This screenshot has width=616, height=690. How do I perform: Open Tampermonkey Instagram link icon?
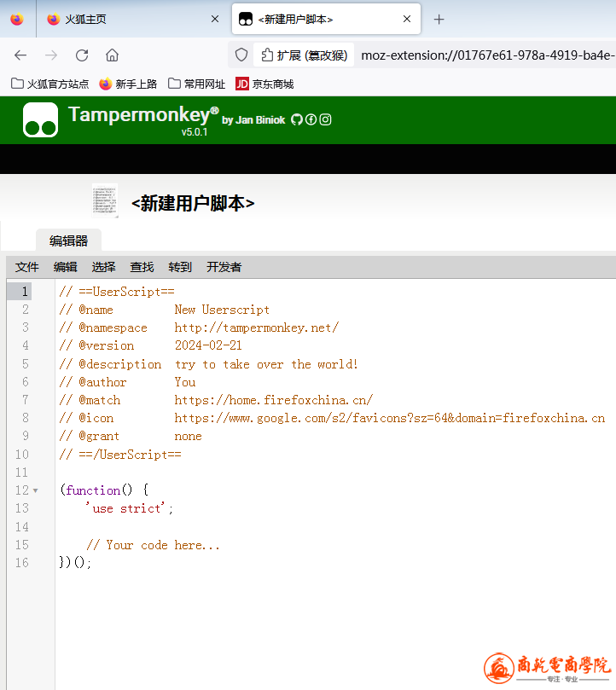point(325,119)
